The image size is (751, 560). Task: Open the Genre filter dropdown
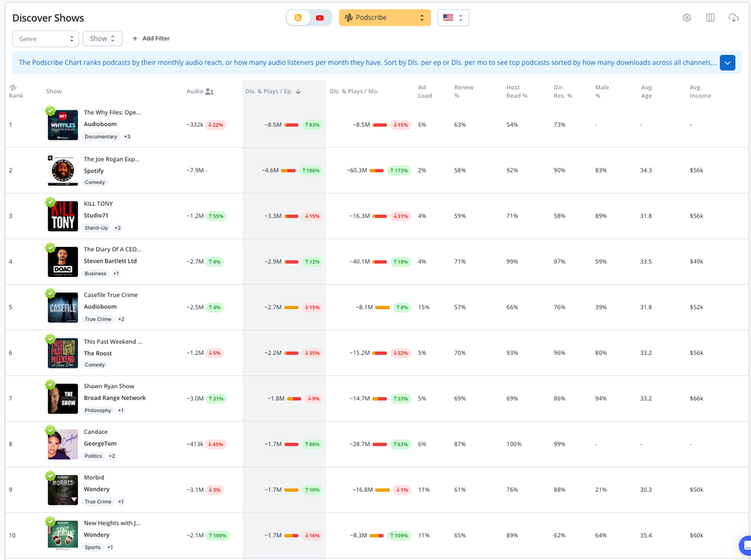tap(46, 39)
